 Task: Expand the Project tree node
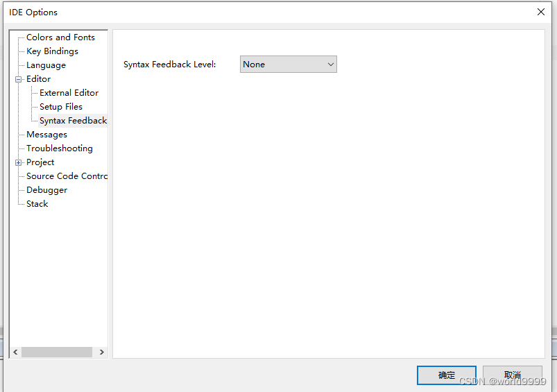pos(18,162)
